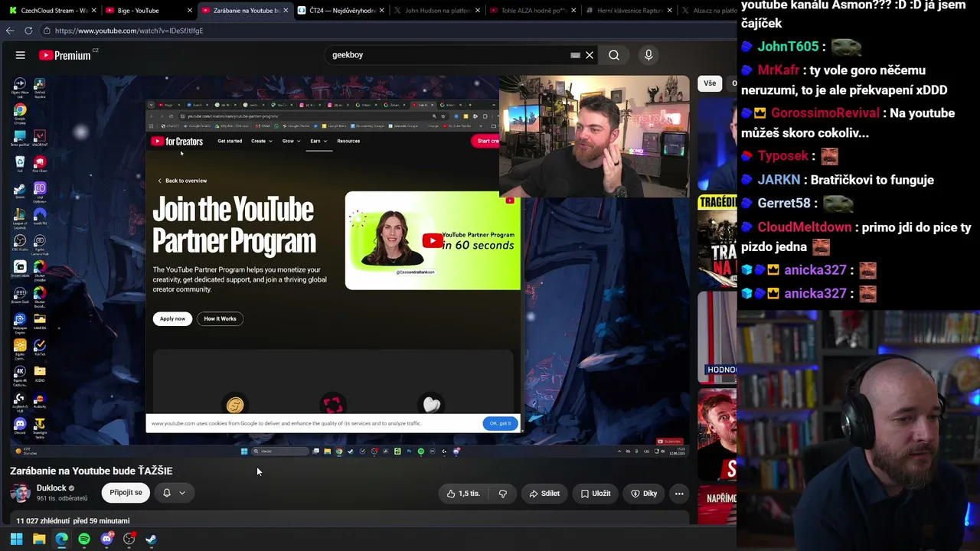This screenshot has height=551, width=980.
Task: Click chat username Typosek
Action: click(782, 156)
